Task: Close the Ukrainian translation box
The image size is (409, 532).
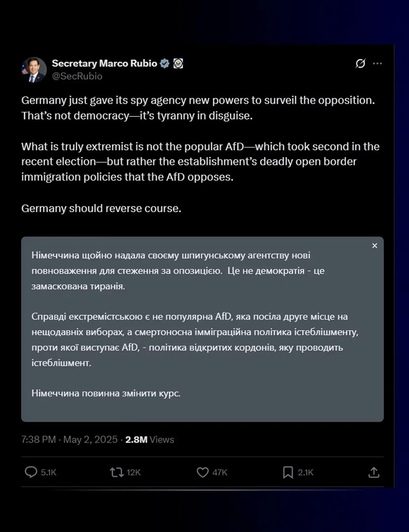Action: tap(375, 246)
